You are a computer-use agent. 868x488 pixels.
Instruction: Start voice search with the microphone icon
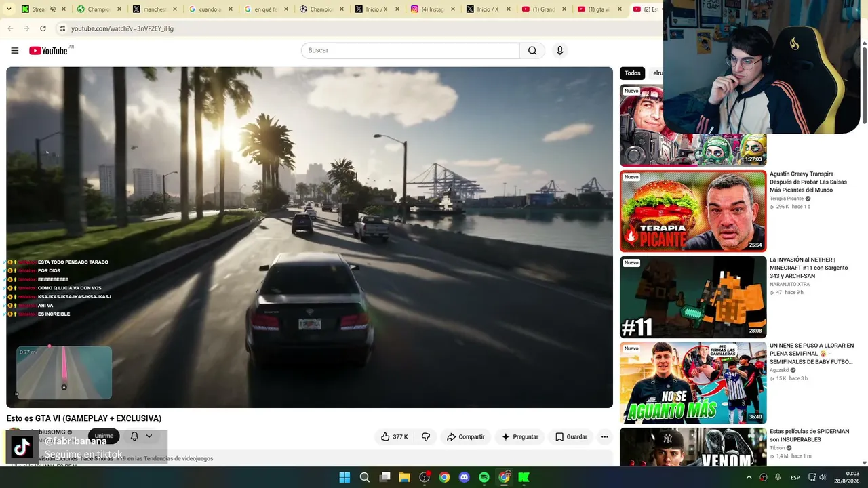[559, 50]
